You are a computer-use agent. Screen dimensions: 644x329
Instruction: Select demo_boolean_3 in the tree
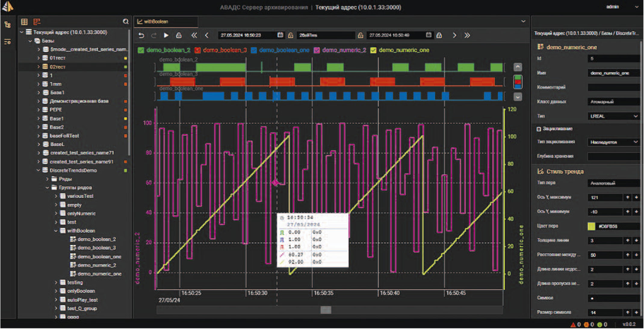point(96,248)
